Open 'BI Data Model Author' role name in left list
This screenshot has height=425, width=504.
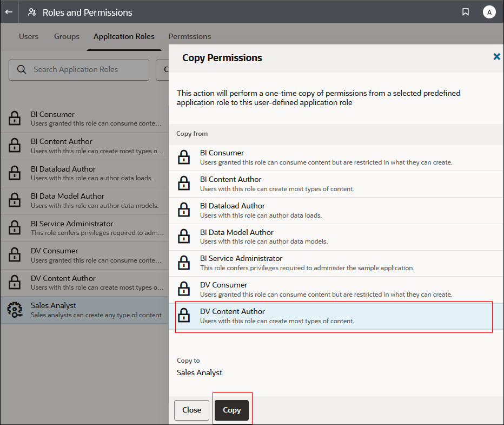tap(68, 196)
